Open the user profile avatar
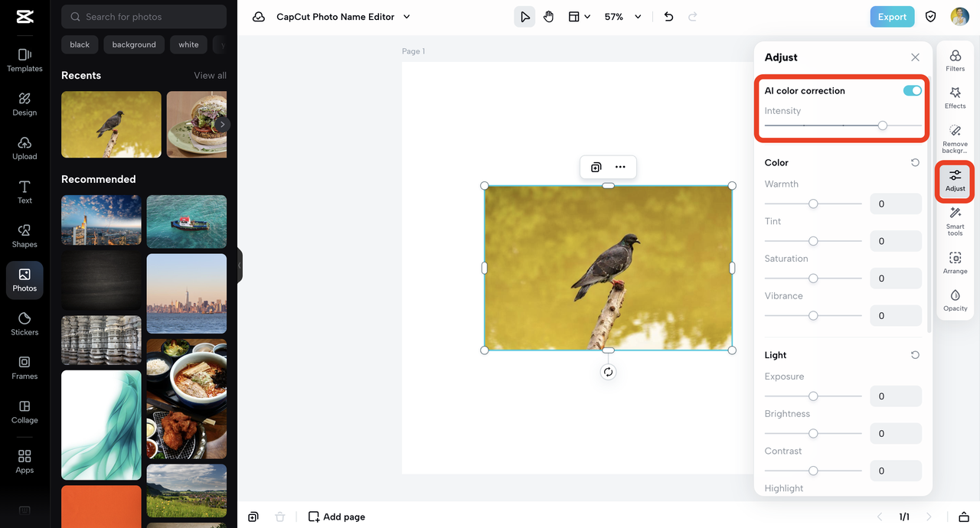This screenshot has width=980, height=528. click(x=960, y=17)
